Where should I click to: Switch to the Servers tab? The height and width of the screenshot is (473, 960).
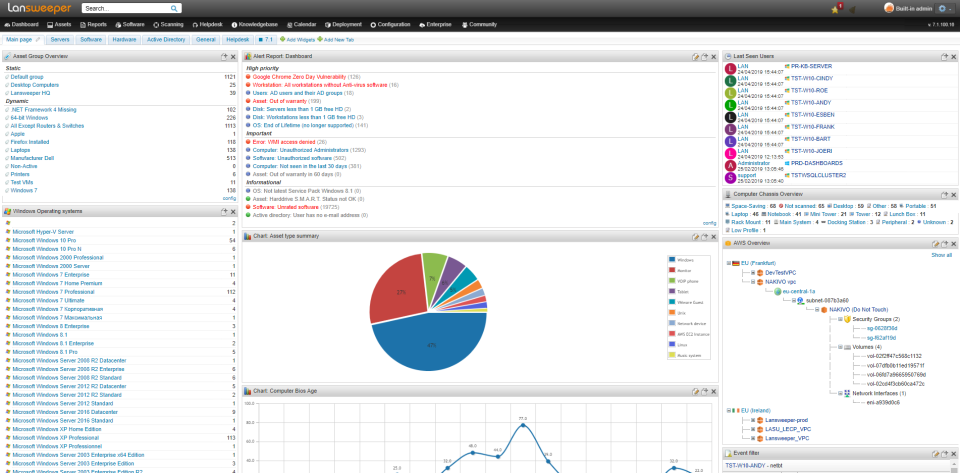tap(59, 39)
